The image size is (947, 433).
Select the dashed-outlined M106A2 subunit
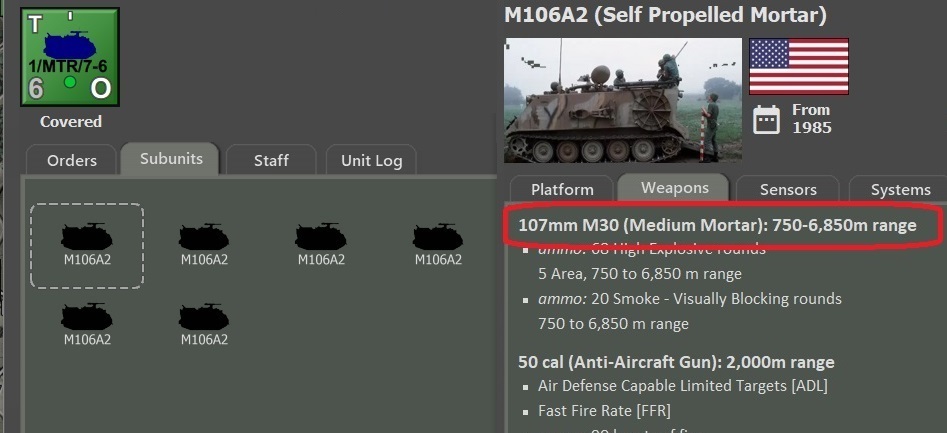[87, 245]
